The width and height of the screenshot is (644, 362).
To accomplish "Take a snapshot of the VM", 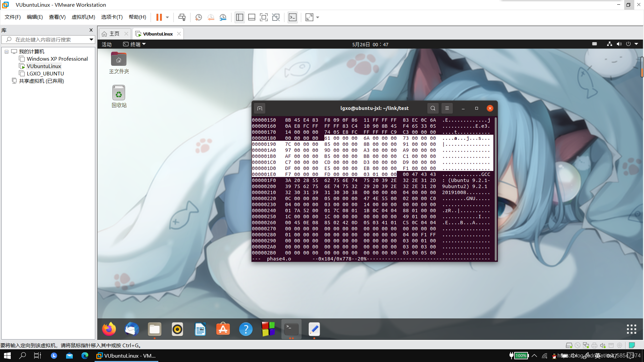I will pyautogui.click(x=199, y=17).
